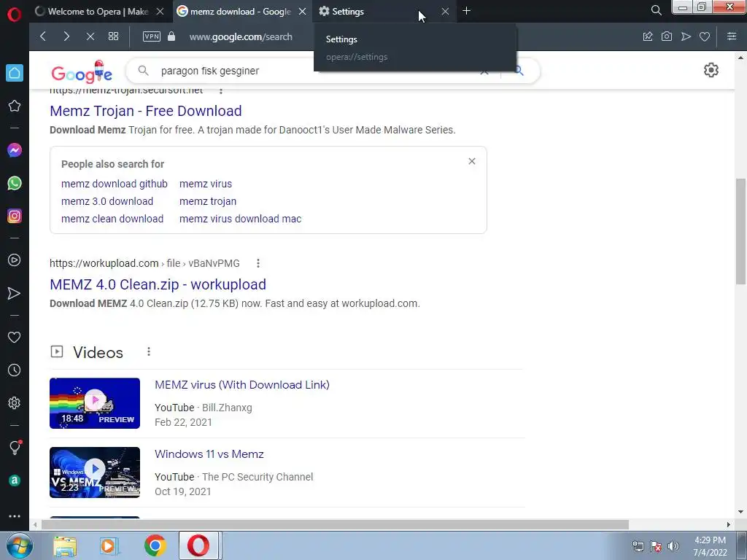The width and height of the screenshot is (747, 560).
Task: Search memz trojan suggestion
Action: point(208,201)
